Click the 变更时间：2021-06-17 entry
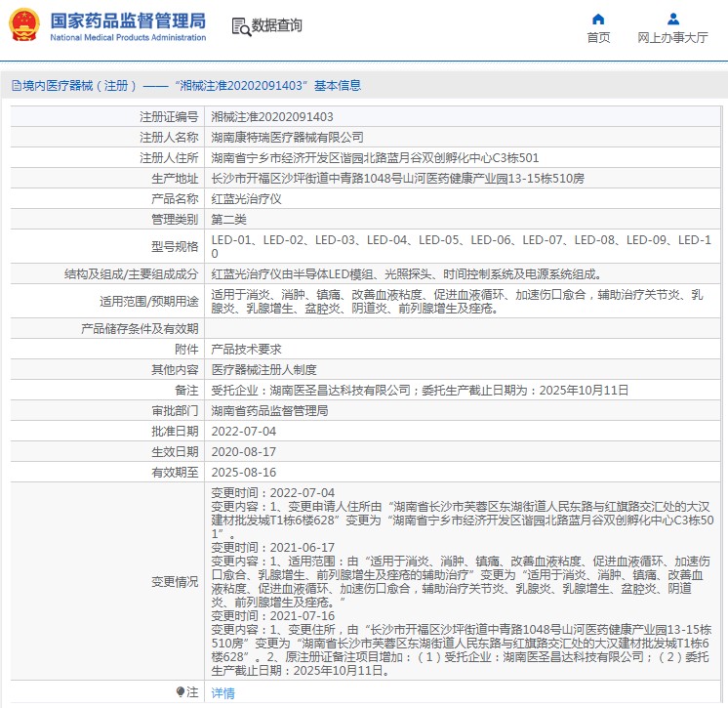This screenshot has height=708, width=728. pos(272,547)
